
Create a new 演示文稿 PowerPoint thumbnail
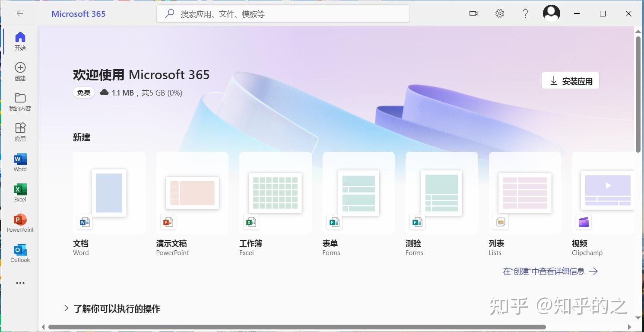[x=192, y=193]
